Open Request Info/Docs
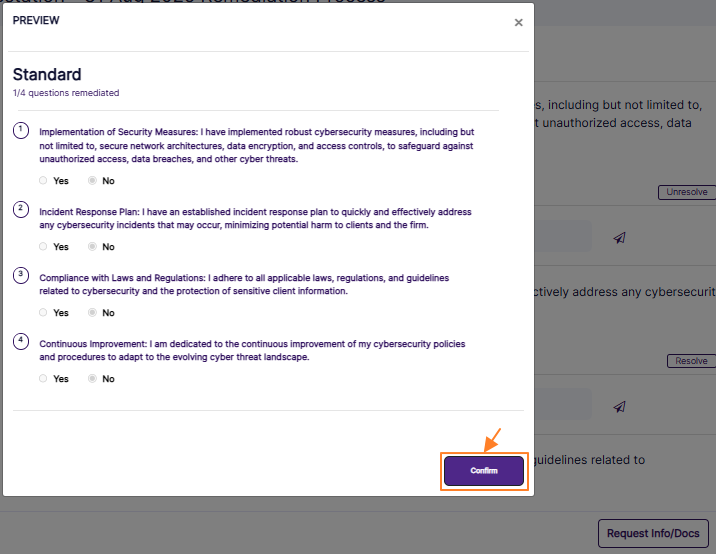This screenshot has height=554, width=716. pyautogui.click(x=653, y=533)
